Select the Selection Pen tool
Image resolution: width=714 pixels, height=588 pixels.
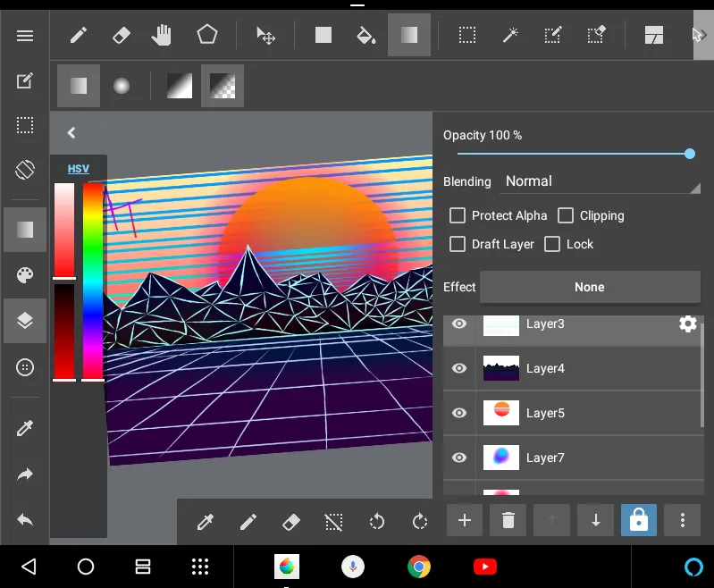coord(553,35)
